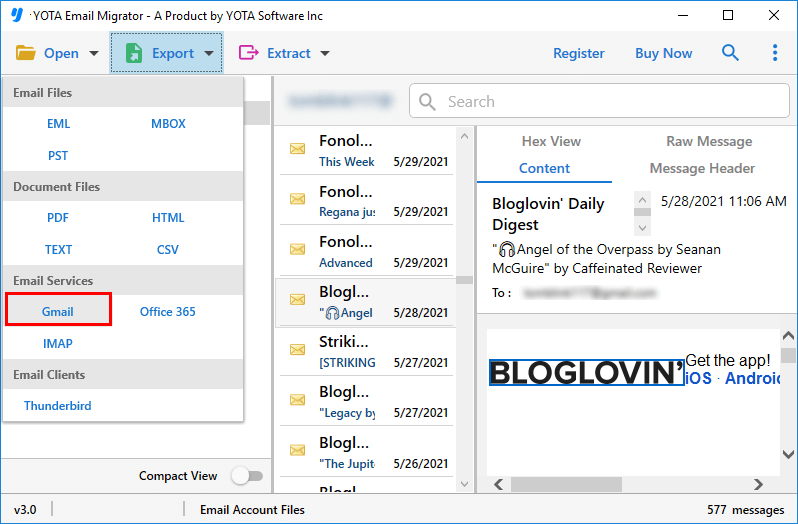Image resolution: width=798 pixels, height=524 pixels.
Task: Select PDF export format
Action: pyautogui.click(x=58, y=218)
